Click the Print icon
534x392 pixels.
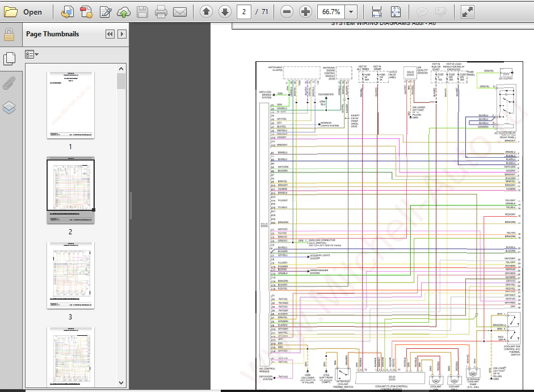[x=161, y=12]
